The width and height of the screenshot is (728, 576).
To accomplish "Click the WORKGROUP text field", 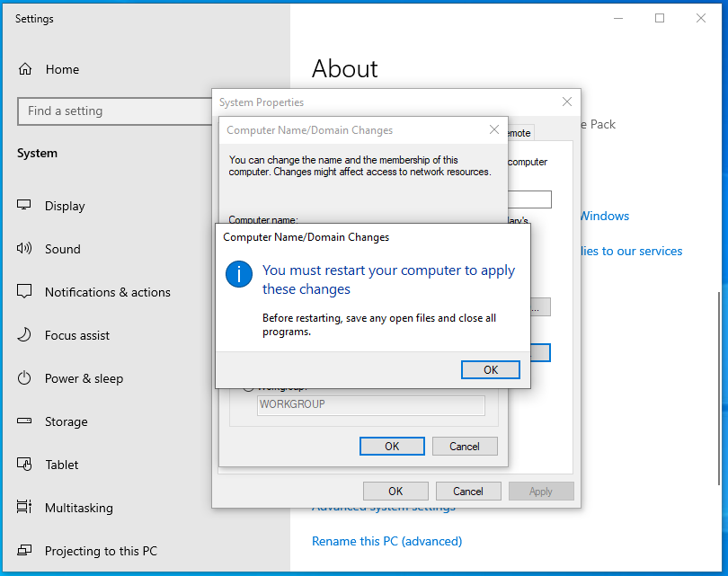I will tap(370, 404).
